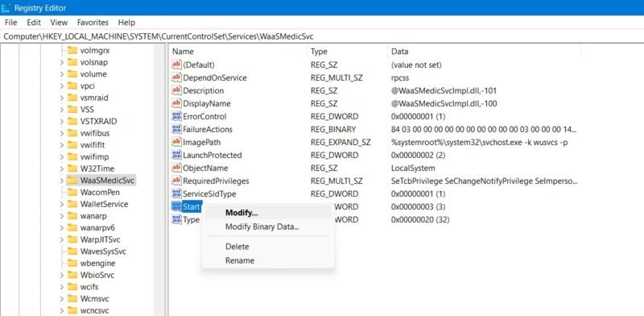Select the WarpJITSvc key in tree
Screen dimensions: 644x316
click(100, 239)
